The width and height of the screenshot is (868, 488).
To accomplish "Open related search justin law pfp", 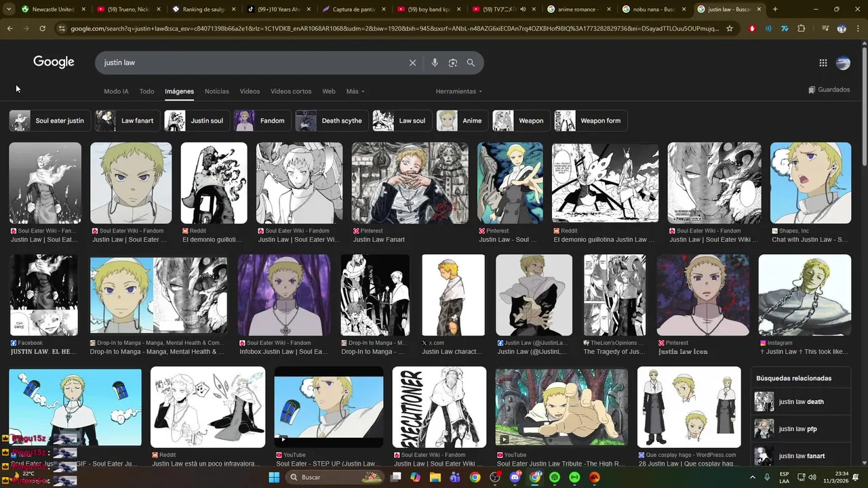I will (800, 429).
